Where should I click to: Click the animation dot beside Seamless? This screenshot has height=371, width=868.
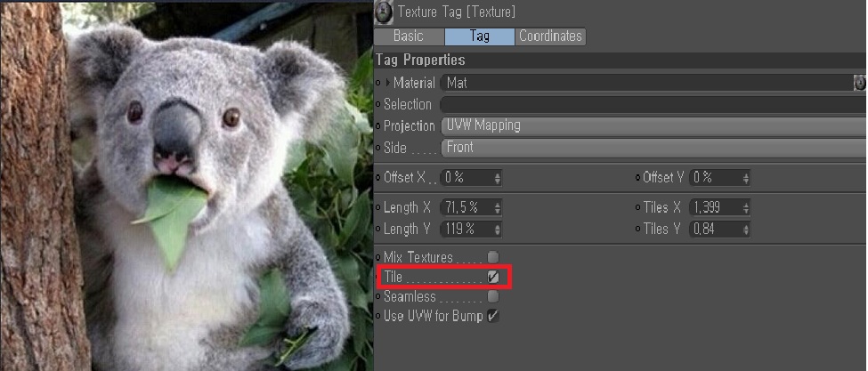378,297
